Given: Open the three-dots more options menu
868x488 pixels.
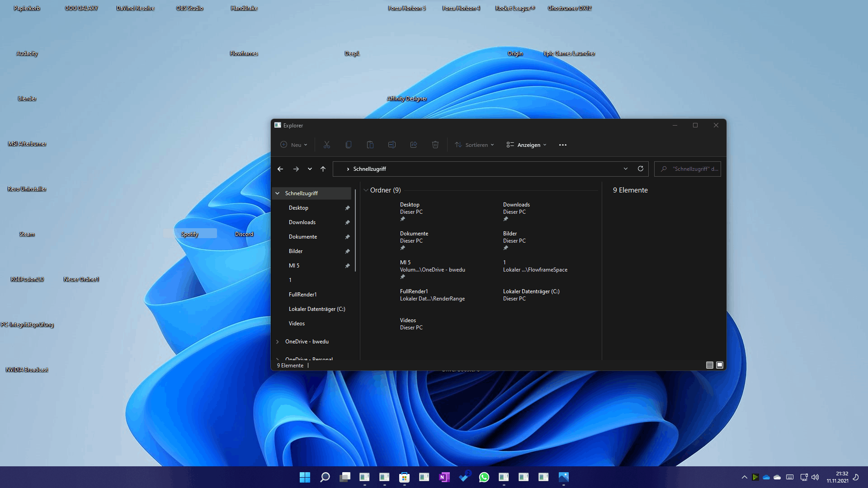Looking at the screenshot, I should 562,145.
